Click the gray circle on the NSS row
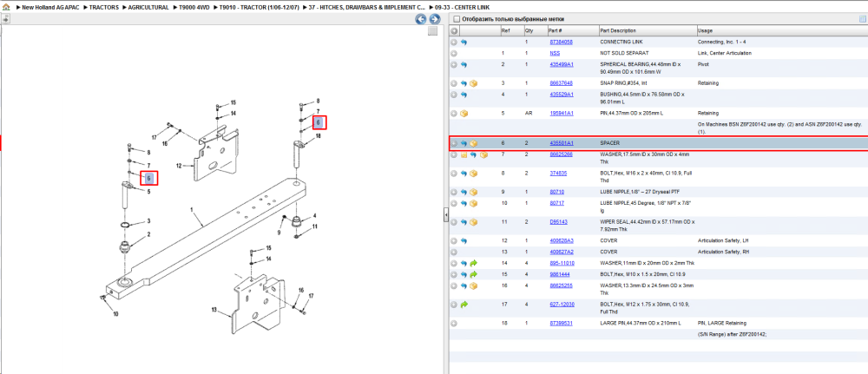 tap(454, 53)
